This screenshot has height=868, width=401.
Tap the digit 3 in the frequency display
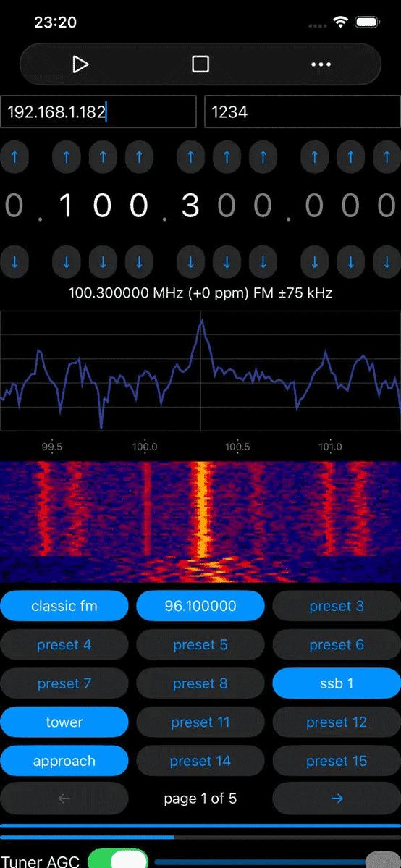pyautogui.click(x=191, y=206)
